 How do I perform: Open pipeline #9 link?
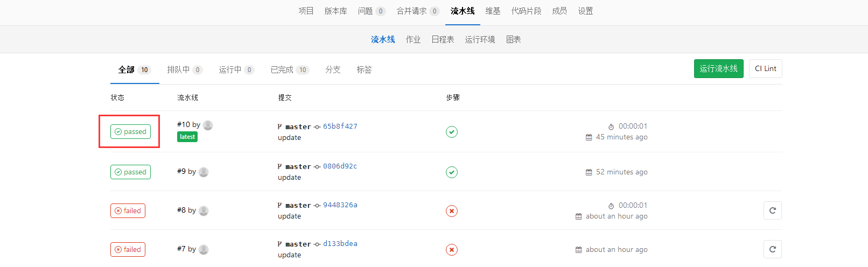(x=181, y=172)
